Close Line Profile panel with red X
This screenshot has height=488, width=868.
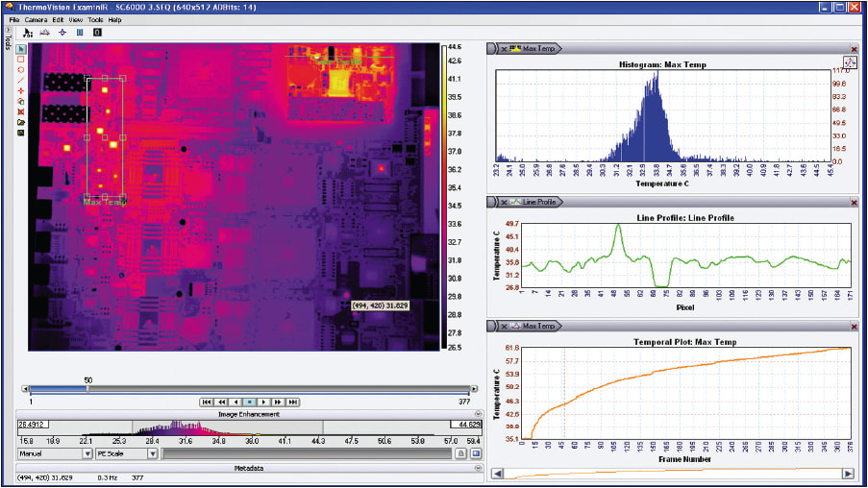(x=854, y=203)
